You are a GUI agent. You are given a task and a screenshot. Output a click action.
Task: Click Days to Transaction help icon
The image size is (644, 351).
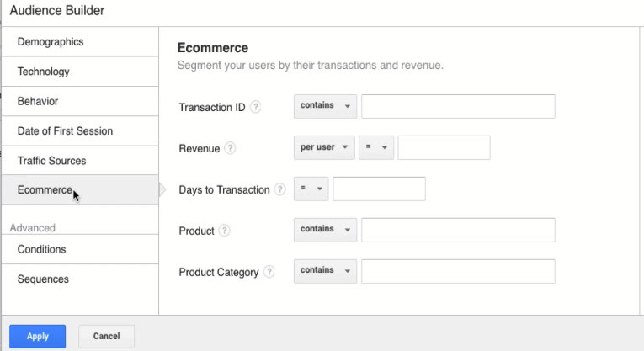coord(280,189)
